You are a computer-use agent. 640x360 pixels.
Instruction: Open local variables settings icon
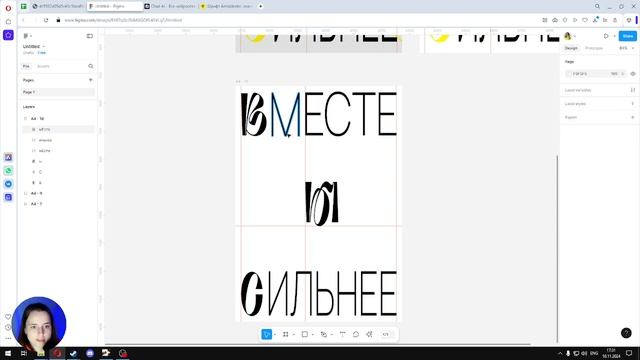click(633, 90)
